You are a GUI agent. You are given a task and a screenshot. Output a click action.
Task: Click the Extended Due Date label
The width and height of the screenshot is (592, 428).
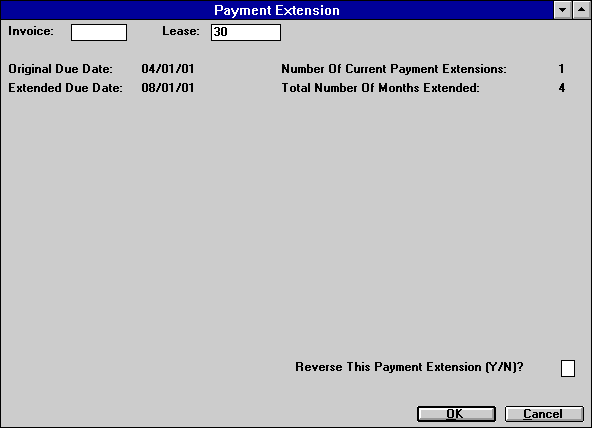(x=65, y=88)
